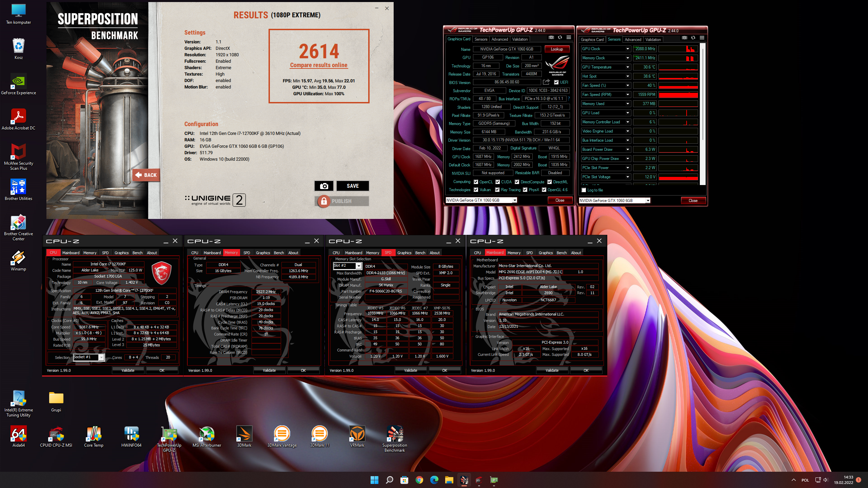868x488 pixels.
Task: Open the 3DMark Vantage desktop shortcut
Action: tap(282, 437)
